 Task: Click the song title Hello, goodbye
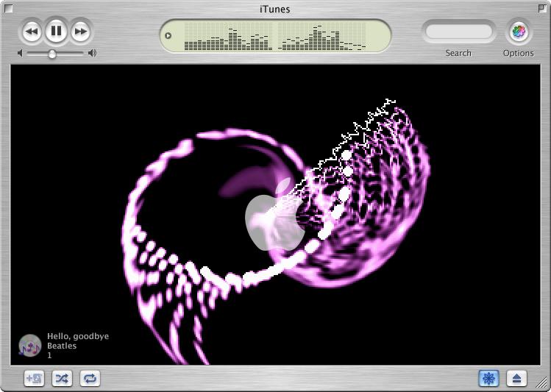pyautogui.click(x=78, y=337)
